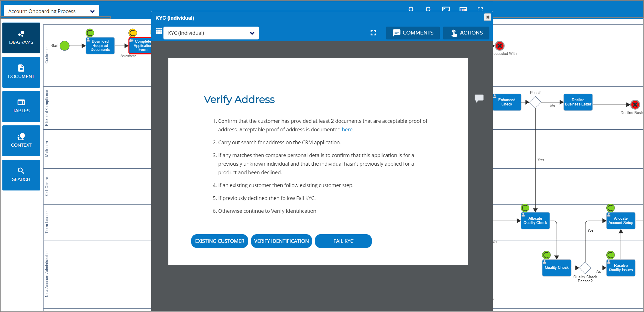Open the COMMENTS tab in dialog
The width and height of the screenshot is (644, 312).
tap(413, 33)
